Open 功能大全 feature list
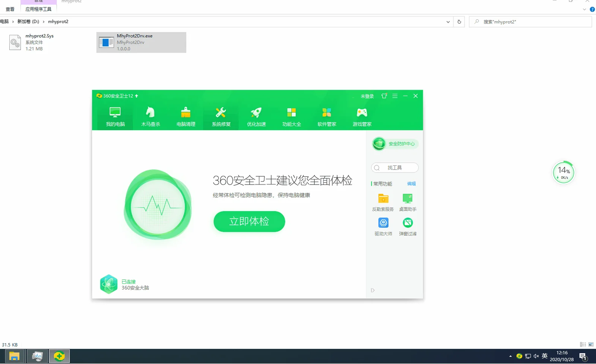Image resolution: width=596 pixels, height=364 pixels. pyautogui.click(x=292, y=116)
